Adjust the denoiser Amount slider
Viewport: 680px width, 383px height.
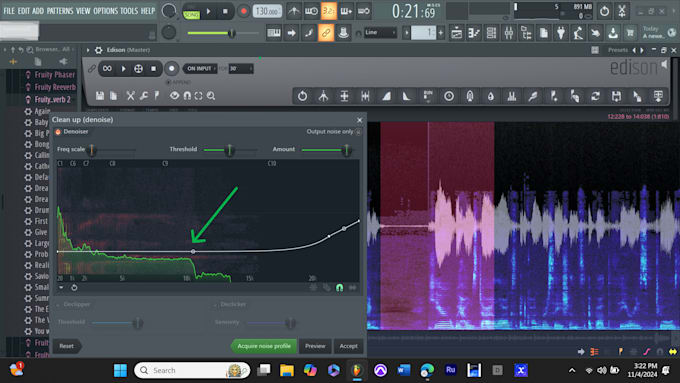(347, 150)
